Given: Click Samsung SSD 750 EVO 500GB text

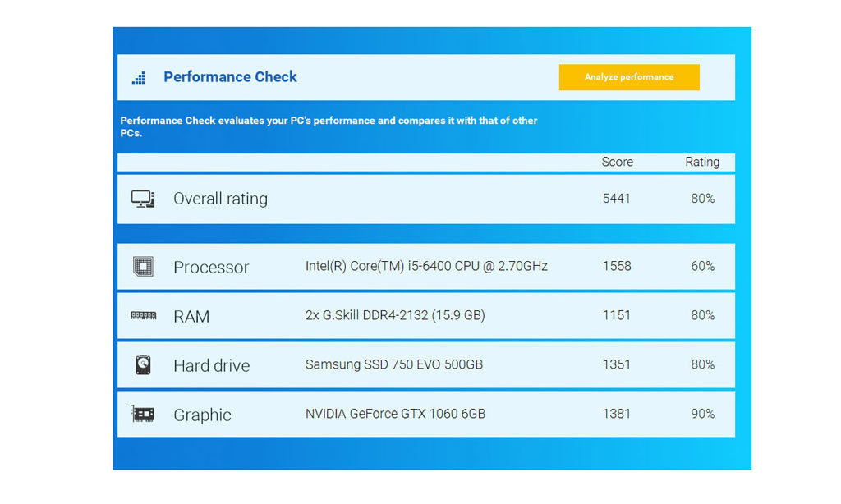Looking at the screenshot, I should tap(394, 364).
